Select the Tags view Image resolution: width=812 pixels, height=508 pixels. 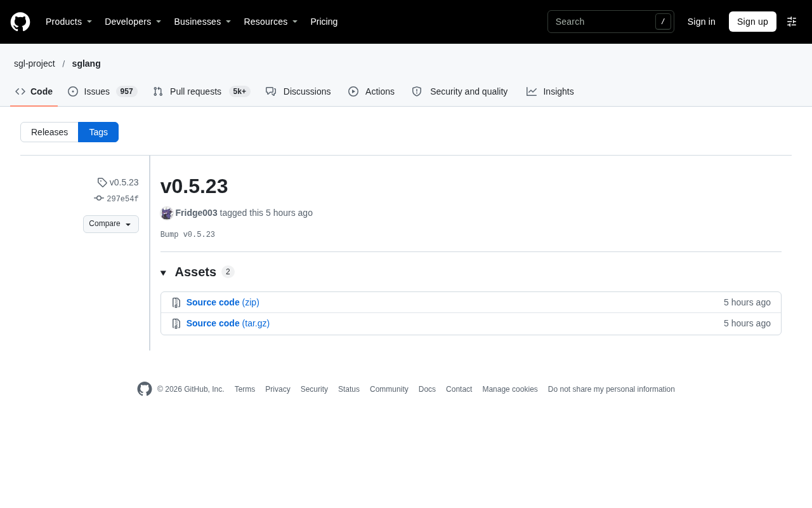[98, 132]
